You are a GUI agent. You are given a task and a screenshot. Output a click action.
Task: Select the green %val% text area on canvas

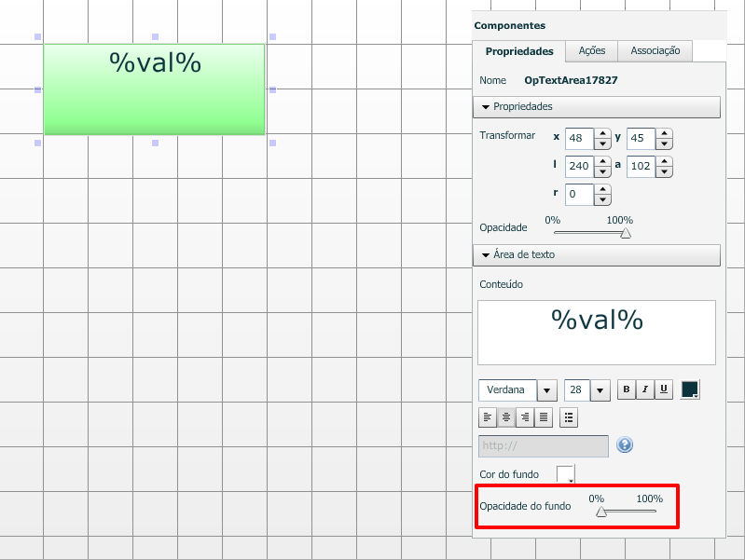pos(154,89)
